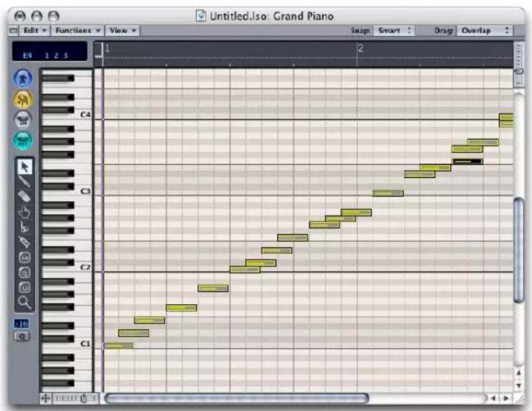Click the E4 1 2 3 position display

click(49, 52)
